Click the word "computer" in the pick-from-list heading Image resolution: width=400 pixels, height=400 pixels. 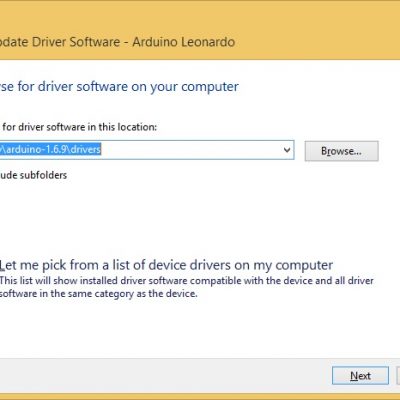point(304,266)
